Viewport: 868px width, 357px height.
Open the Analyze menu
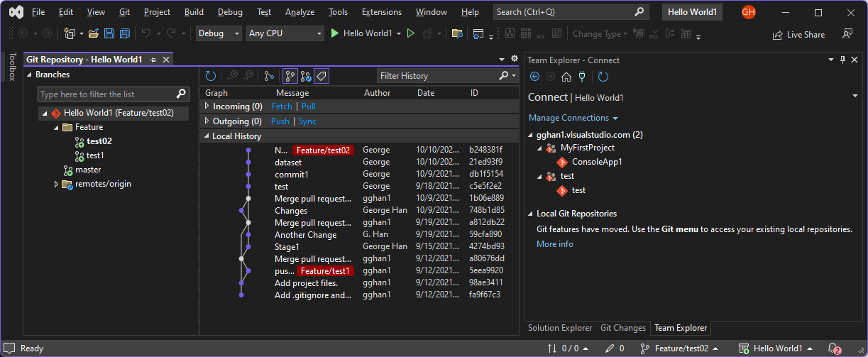coord(300,12)
